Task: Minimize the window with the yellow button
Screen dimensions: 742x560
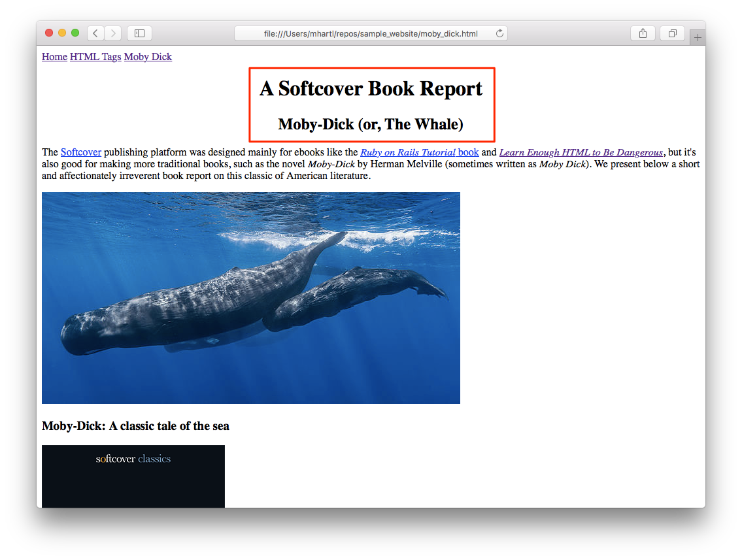Action: tap(62, 33)
